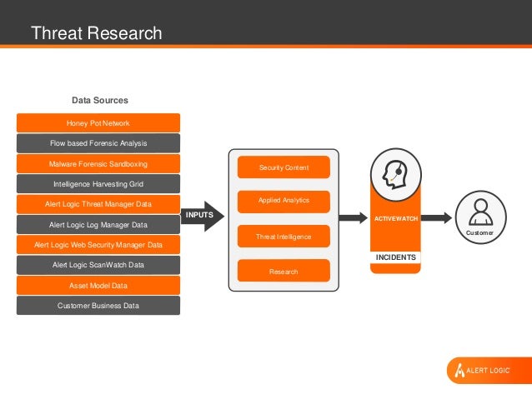
Task: Click the Applied Analytics box
Action: (284, 202)
